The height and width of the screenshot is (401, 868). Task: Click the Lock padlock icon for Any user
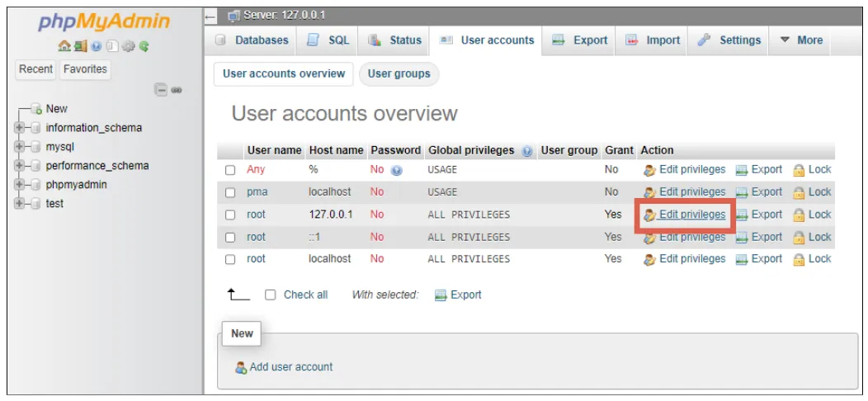[x=799, y=170]
